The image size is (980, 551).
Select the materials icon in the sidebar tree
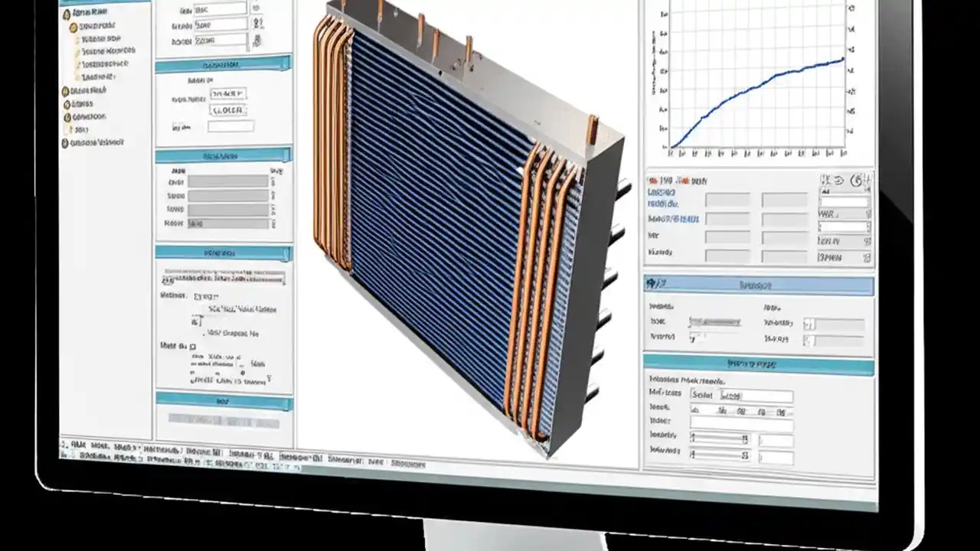point(66,103)
